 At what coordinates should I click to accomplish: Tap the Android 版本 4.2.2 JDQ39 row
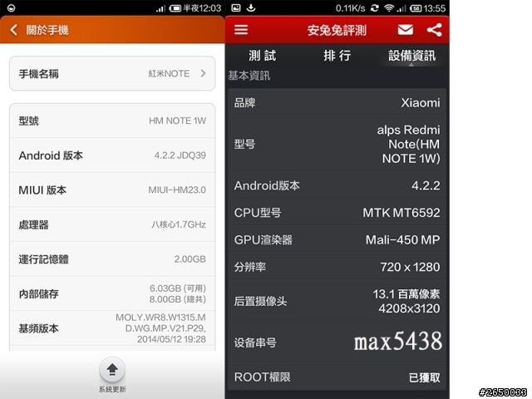coord(112,155)
